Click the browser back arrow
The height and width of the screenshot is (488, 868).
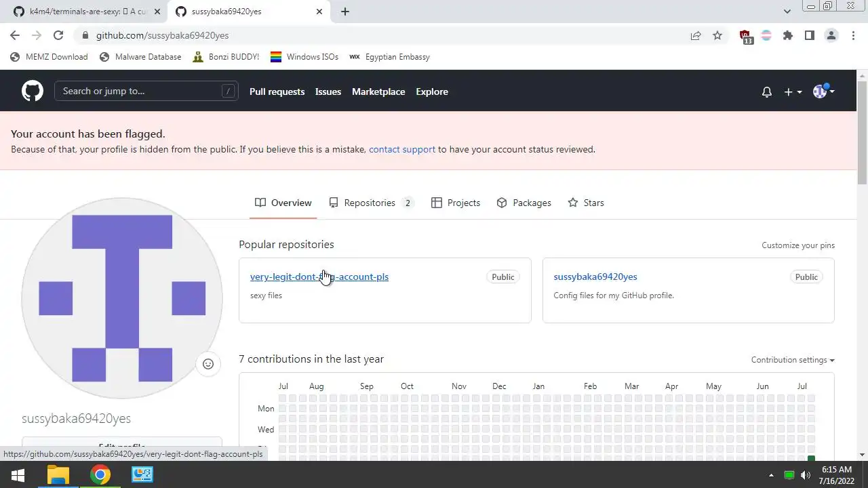point(15,35)
